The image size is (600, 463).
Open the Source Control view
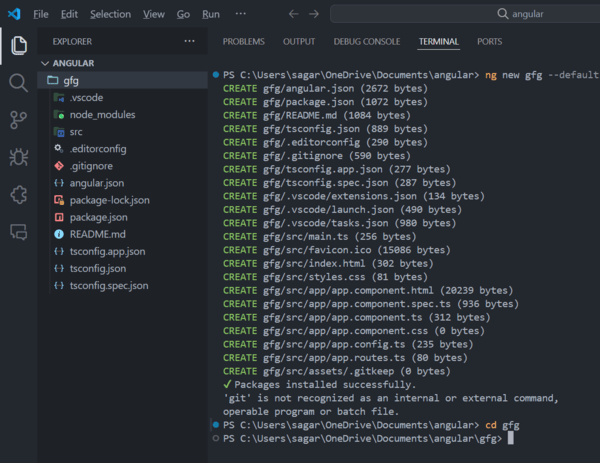18,120
